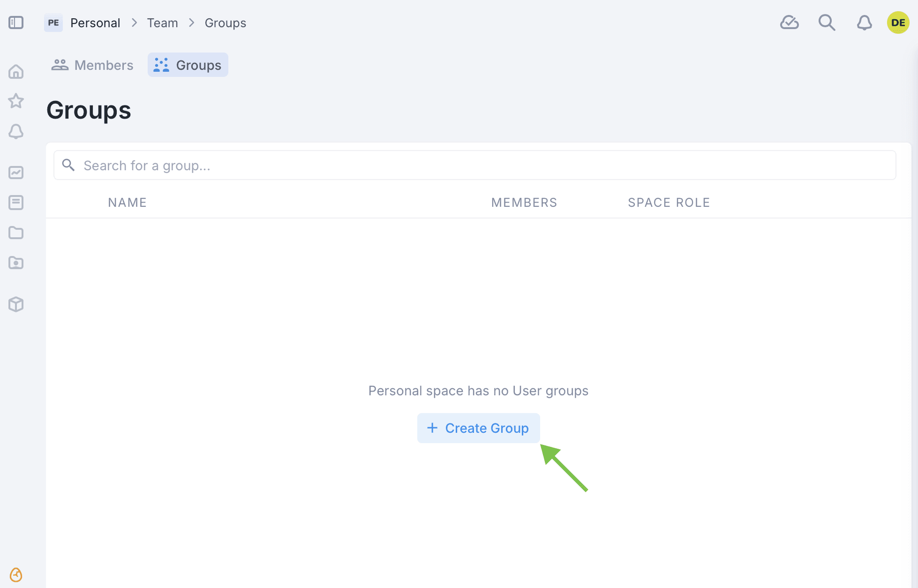Focus the Search for a group field
Viewport: 918px width, 588px height.
(474, 165)
